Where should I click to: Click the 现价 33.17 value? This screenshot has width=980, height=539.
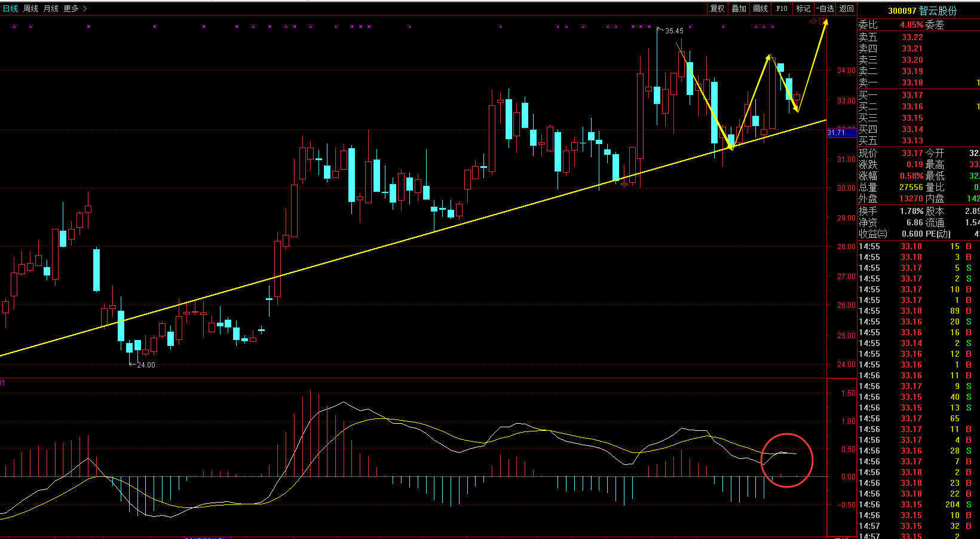(x=912, y=153)
